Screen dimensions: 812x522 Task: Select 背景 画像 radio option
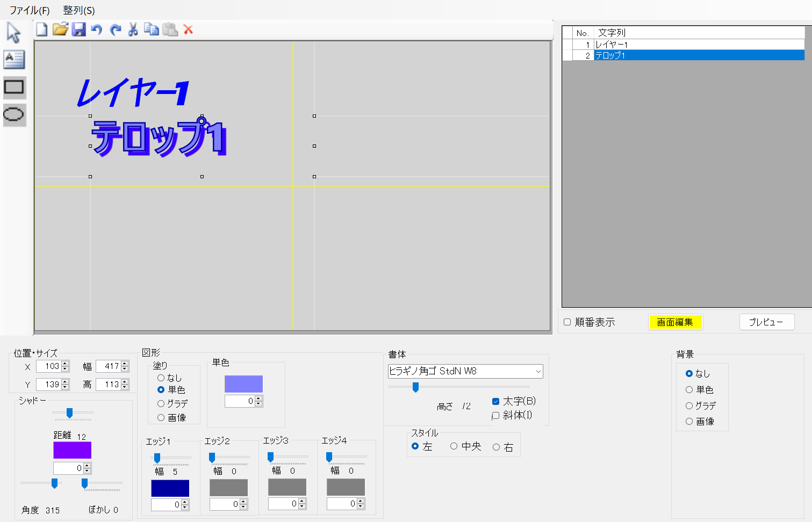pyautogui.click(x=689, y=422)
